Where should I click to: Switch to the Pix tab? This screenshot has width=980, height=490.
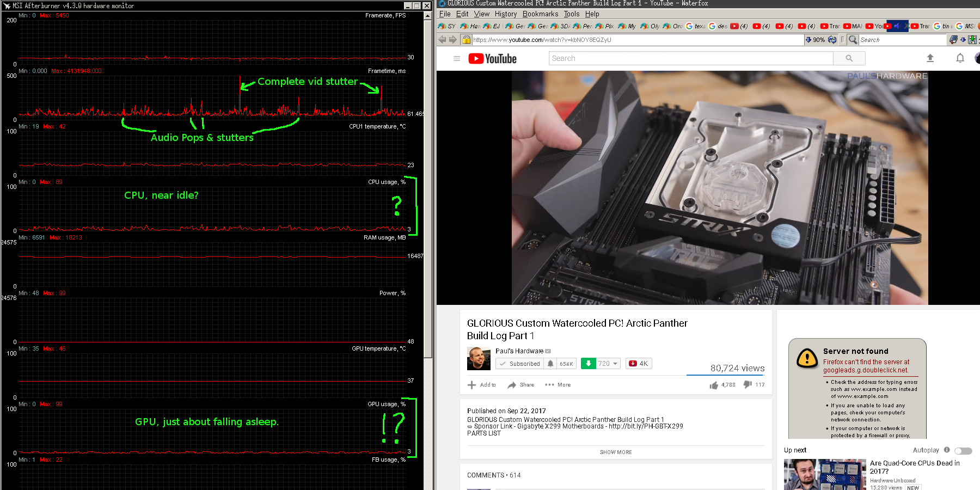pos(604,26)
